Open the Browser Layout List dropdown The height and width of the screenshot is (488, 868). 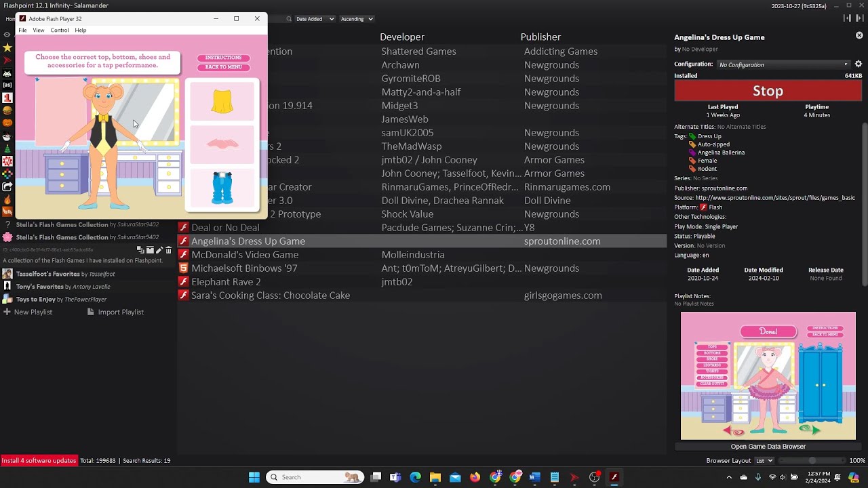[x=764, y=460]
